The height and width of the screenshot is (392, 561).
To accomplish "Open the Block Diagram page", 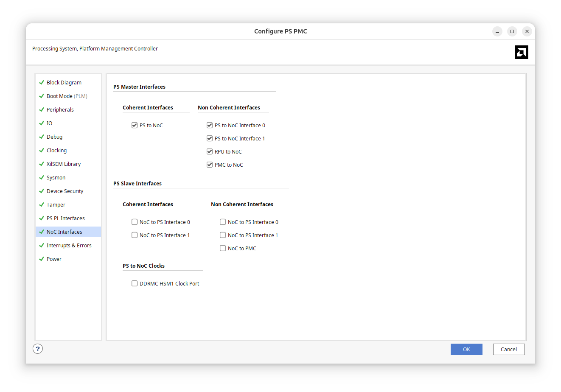I will pos(64,83).
